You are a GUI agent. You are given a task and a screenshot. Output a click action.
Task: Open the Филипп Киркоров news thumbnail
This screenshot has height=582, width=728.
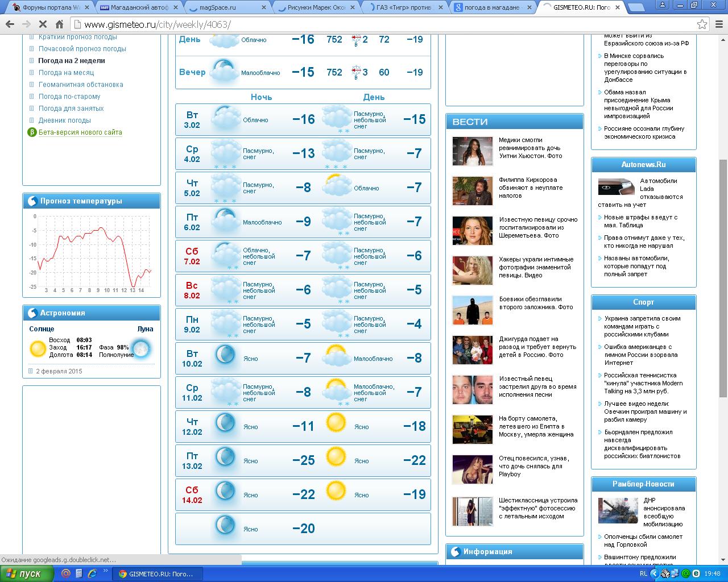pyautogui.click(x=472, y=190)
